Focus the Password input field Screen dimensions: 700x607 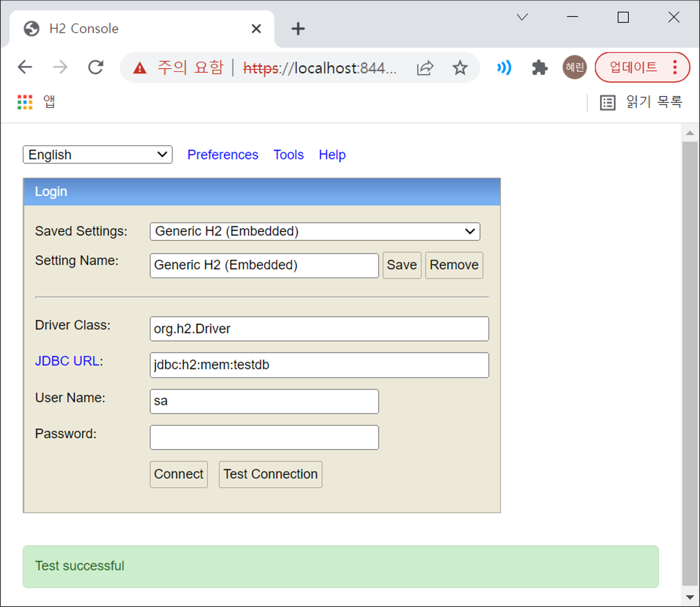(x=264, y=437)
